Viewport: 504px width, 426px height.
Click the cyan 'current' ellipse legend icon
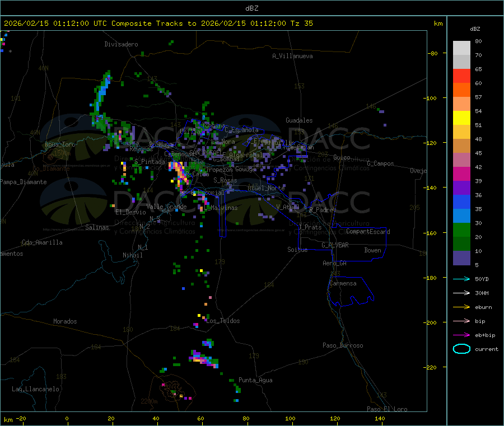coord(461,349)
